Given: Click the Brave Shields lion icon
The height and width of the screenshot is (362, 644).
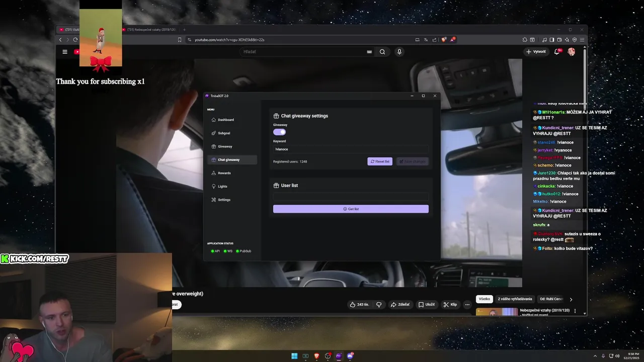Looking at the screenshot, I should tap(443, 40).
